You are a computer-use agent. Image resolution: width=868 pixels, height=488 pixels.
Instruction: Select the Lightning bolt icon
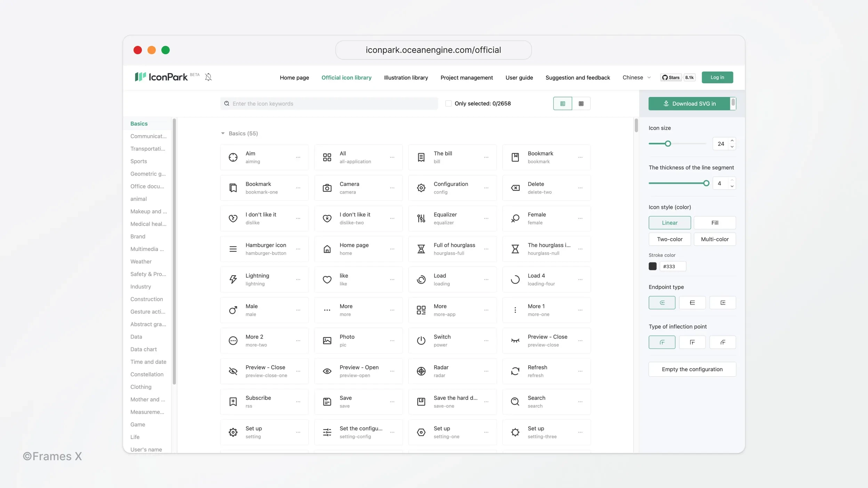click(233, 279)
